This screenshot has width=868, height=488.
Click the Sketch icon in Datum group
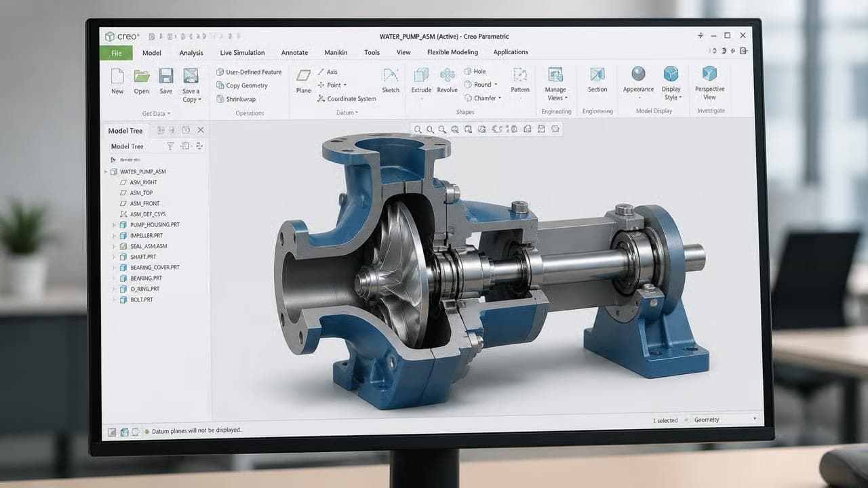pos(391,75)
